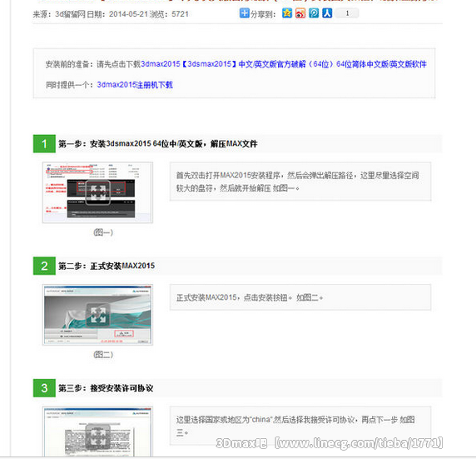Screen dimensions: 476x459
Task: Click the (图二) caption
Action: pos(103,354)
